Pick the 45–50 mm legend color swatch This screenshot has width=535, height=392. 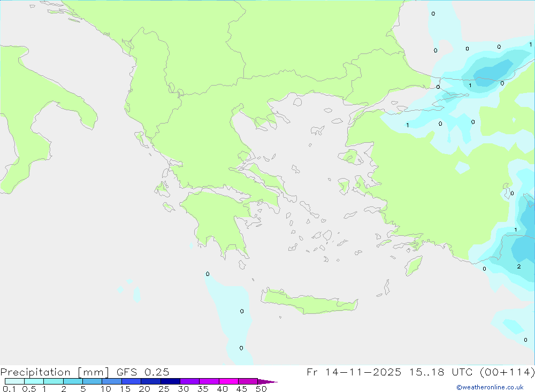(x=248, y=381)
